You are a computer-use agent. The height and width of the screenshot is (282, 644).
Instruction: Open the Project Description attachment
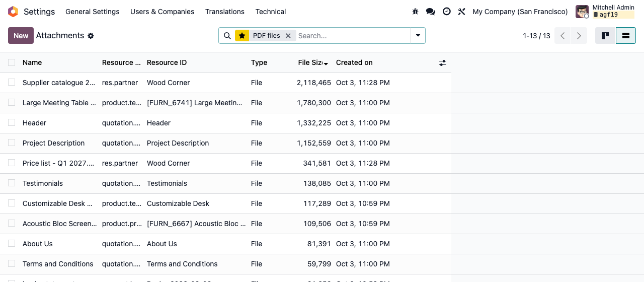[54, 143]
